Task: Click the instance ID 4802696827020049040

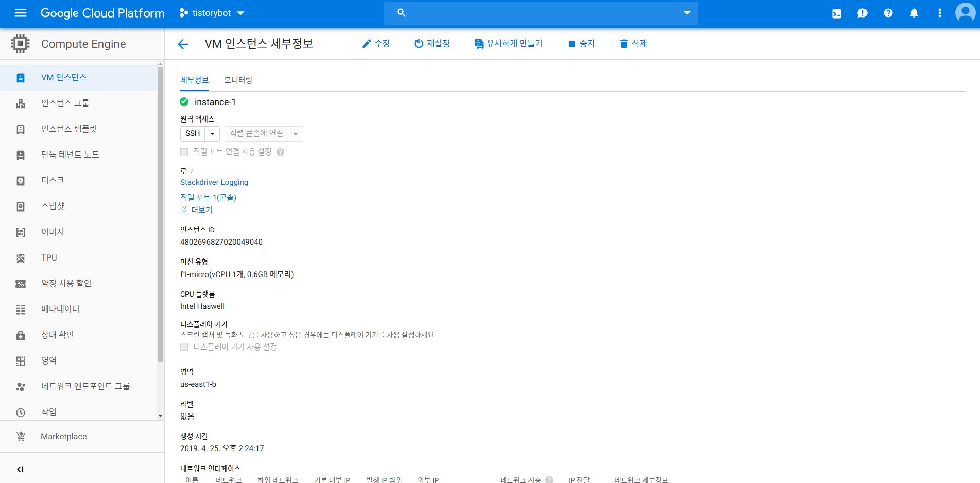Action: click(x=221, y=242)
